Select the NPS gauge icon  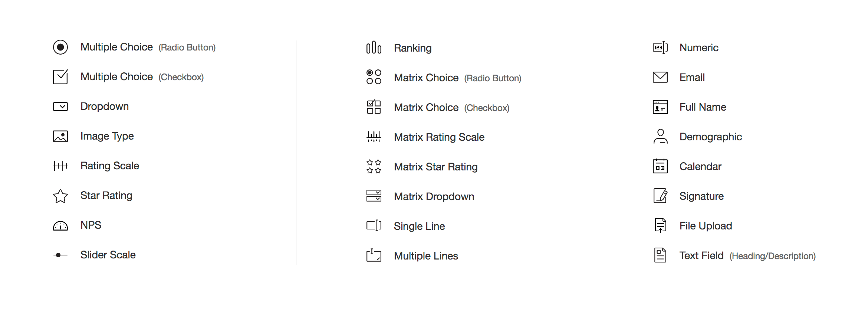[60, 226]
